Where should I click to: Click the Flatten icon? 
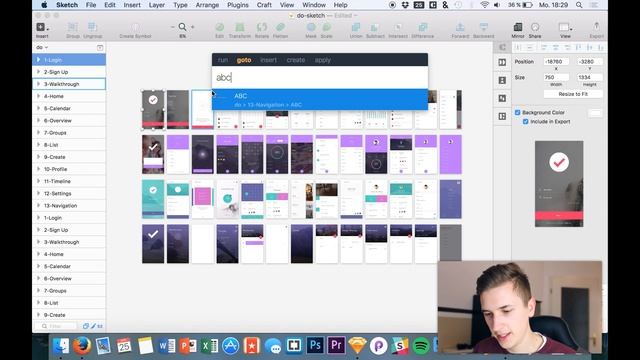(280, 27)
